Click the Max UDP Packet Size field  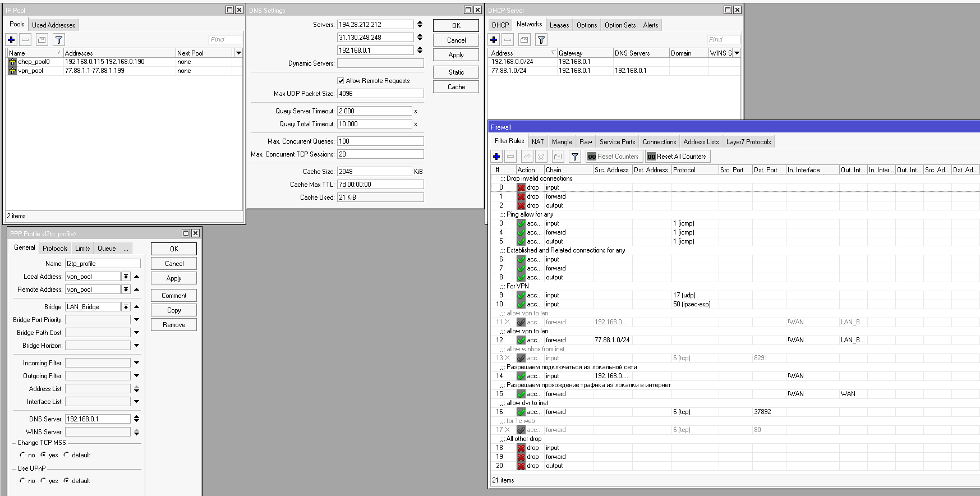point(380,94)
